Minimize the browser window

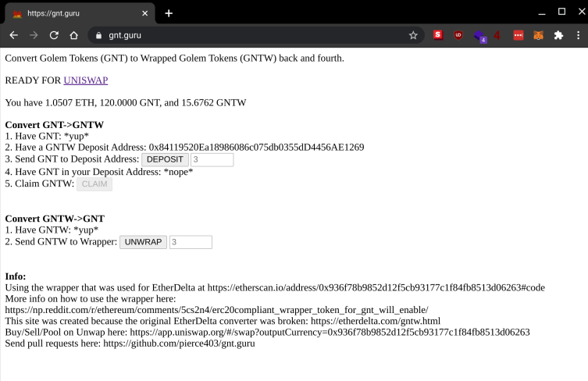click(541, 12)
